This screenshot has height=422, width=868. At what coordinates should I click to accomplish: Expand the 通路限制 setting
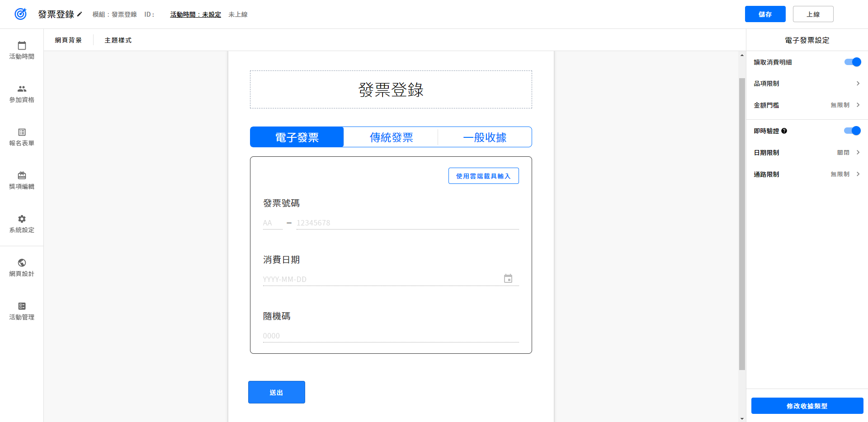point(858,174)
